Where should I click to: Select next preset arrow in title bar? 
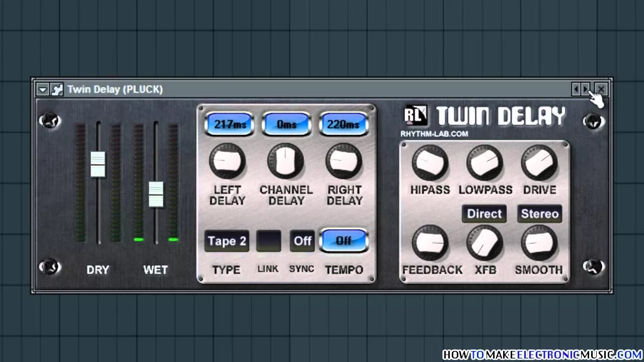tap(586, 89)
